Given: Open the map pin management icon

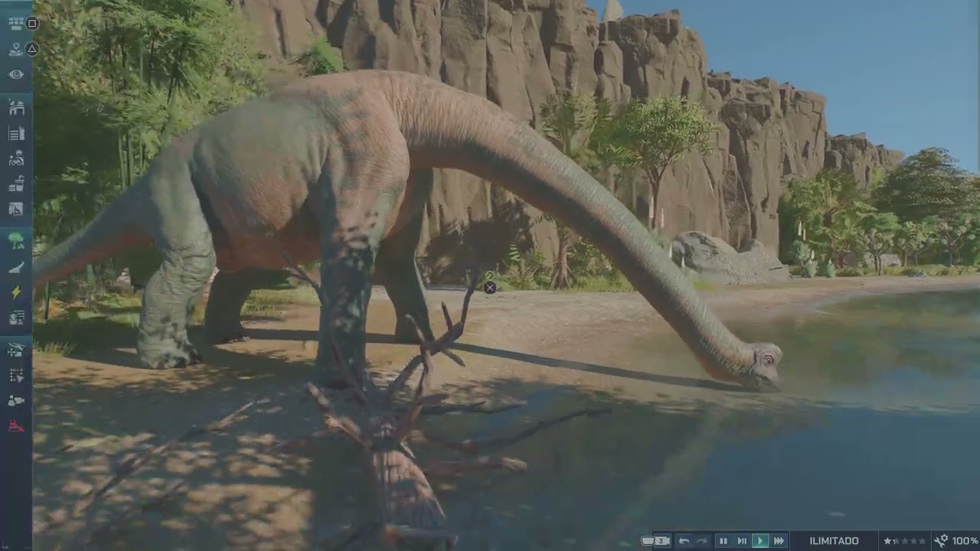Looking at the screenshot, I should coord(16,49).
